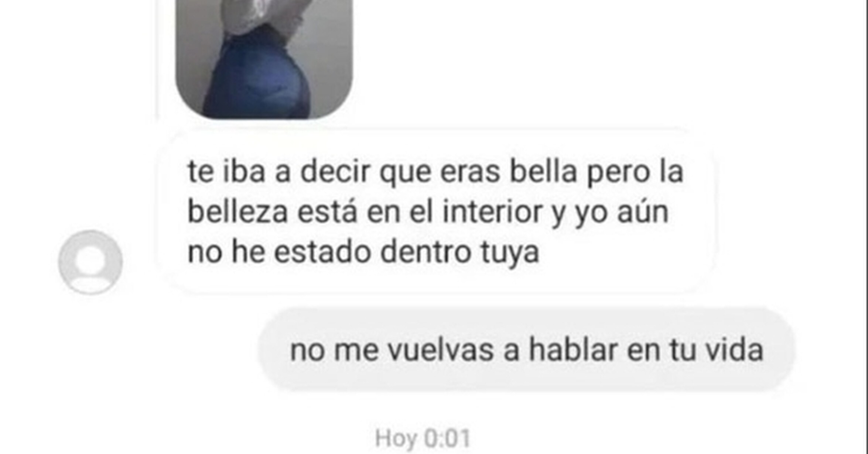Screen dimensions: 868x454
Task: Click the "Hoy 0:01" timestamp
Action: pos(423,438)
